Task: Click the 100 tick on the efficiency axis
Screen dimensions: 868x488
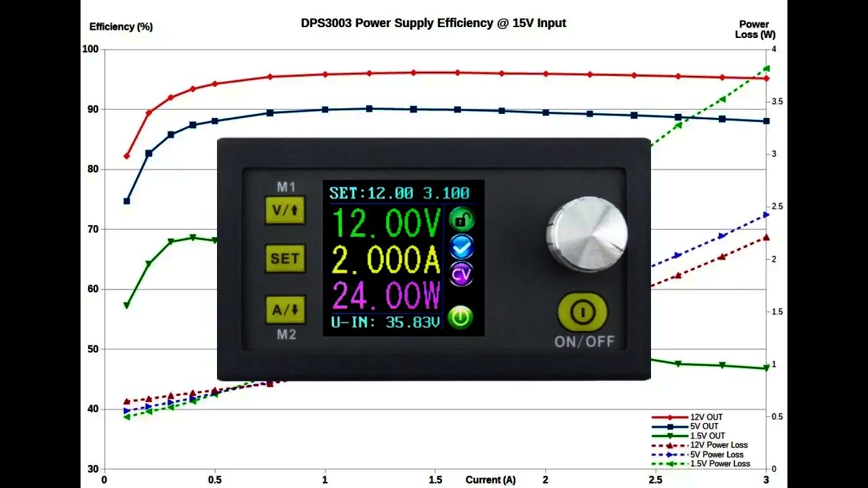Action: (91, 49)
